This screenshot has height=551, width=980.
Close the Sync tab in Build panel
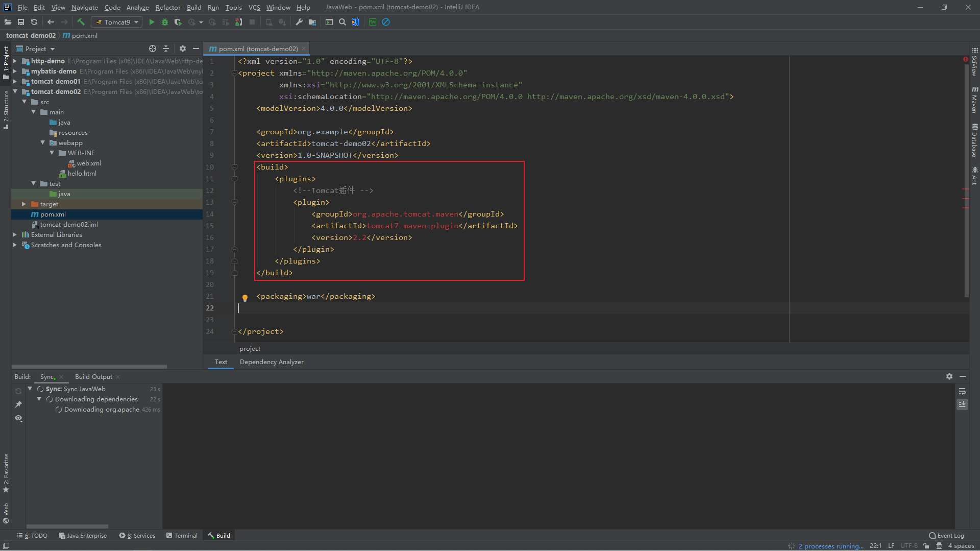(61, 377)
